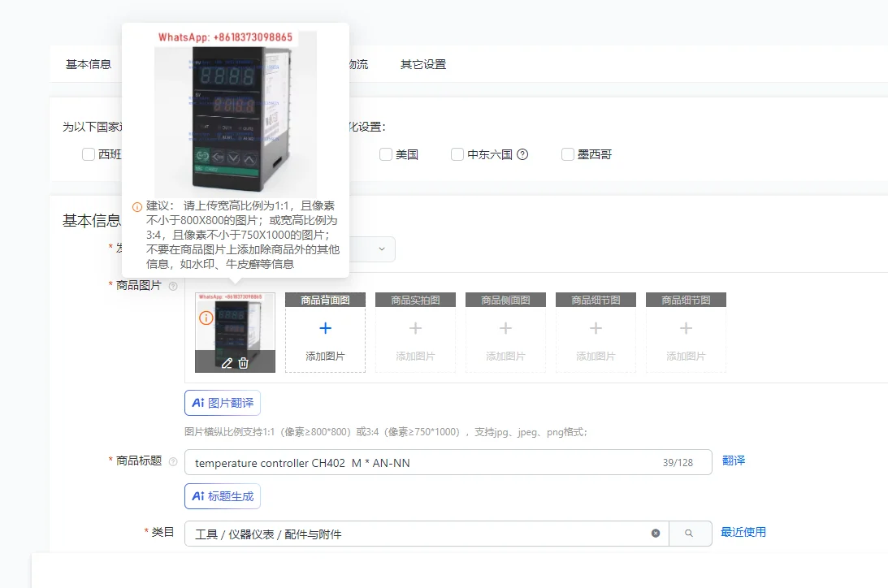Open the 基本信息 tab
The width and height of the screenshot is (888, 588).
point(89,64)
